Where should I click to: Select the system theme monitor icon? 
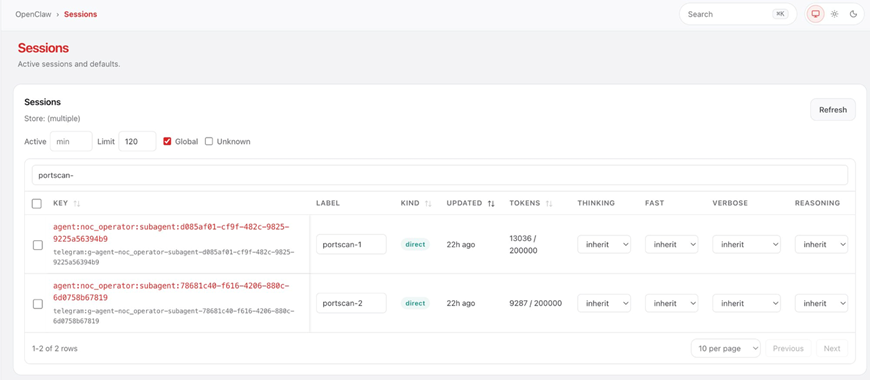click(x=816, y=14)
